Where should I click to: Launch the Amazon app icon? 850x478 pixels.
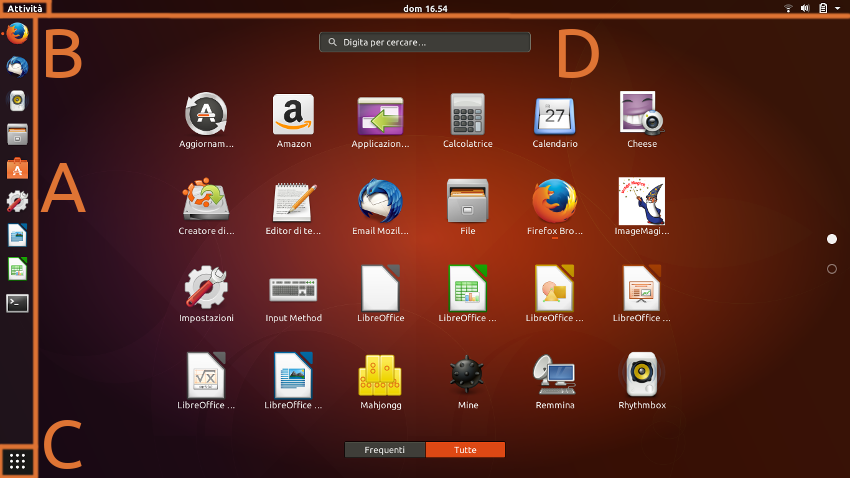(293, 115)
